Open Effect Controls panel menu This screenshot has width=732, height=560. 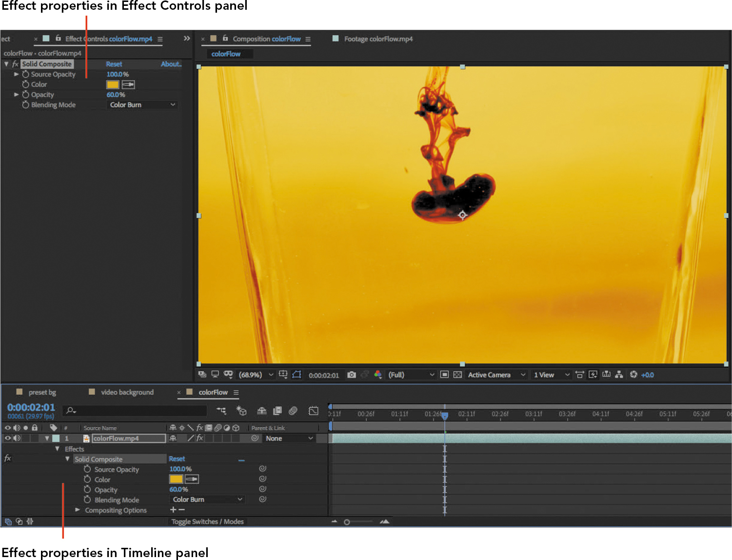click(x=160, y=39)
